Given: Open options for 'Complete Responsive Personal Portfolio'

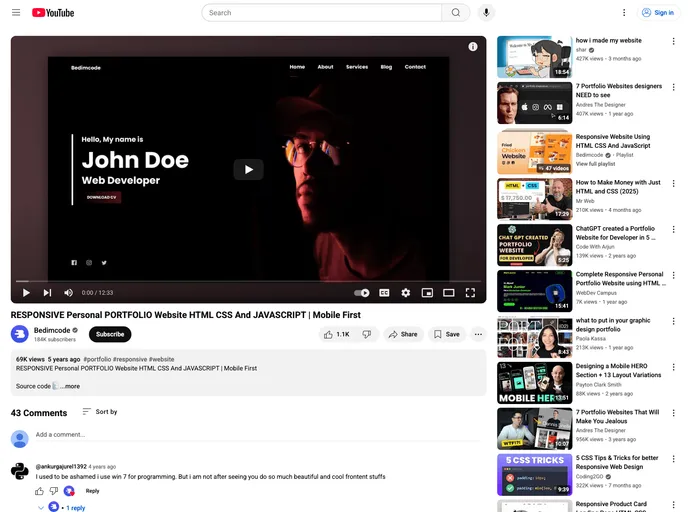Looking at the screenshot, I should coord(674,275).
